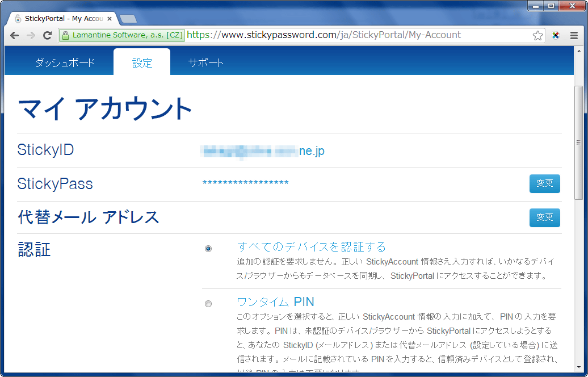Go back with the browser back arrow

click(14, 35)
